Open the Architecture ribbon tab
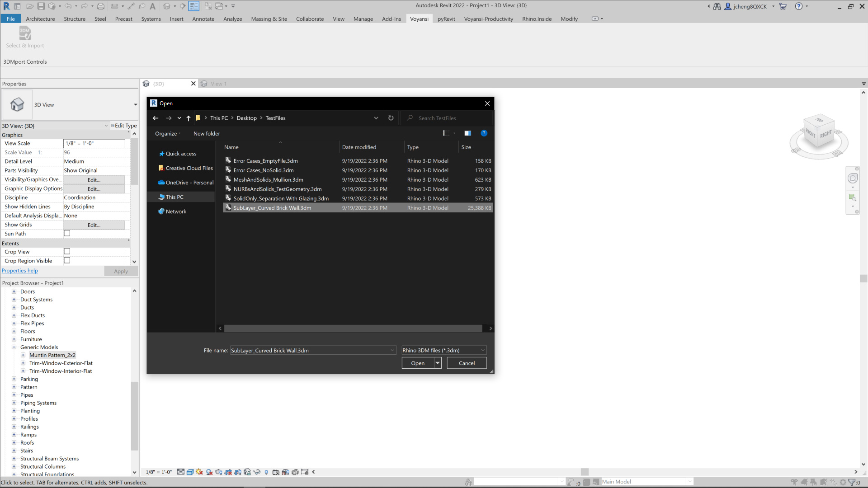868x488 pixels. (x=40, y=19)
